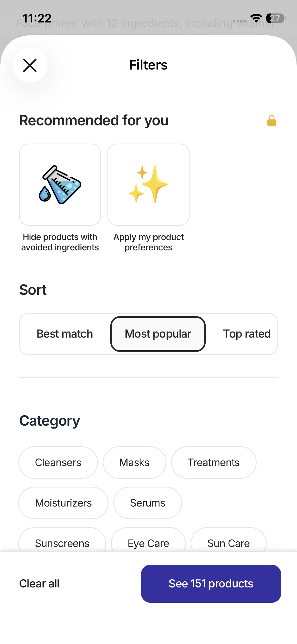Viewport: 297px width, 644px height.
Task: Tap the gold lock icon
Action: [271, 121]
